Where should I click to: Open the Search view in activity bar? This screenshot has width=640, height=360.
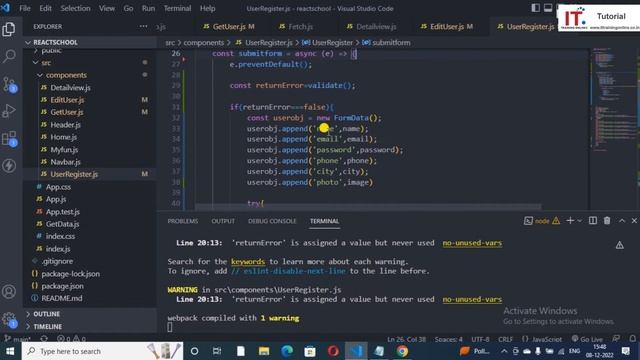click(9, 56)
